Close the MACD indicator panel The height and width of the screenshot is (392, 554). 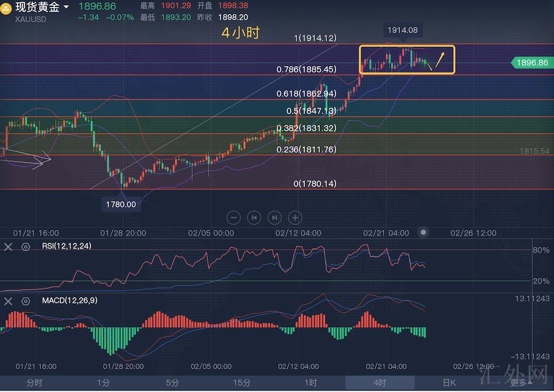(x=8, y=301)
